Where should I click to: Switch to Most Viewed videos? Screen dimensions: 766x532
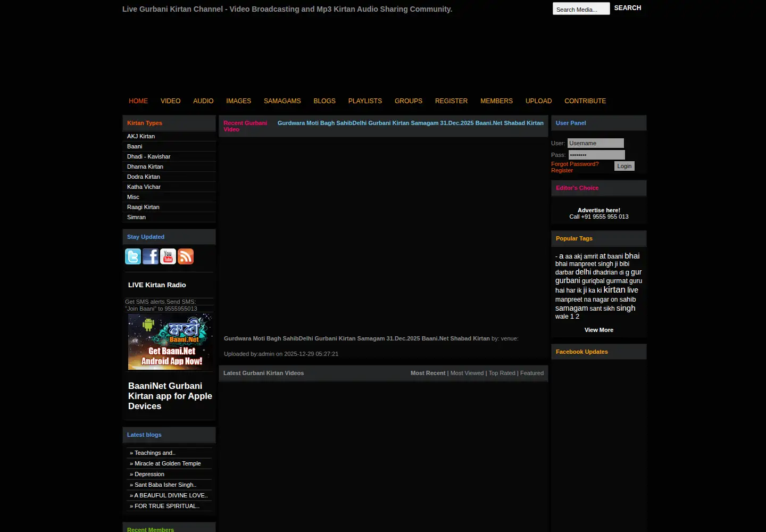tap(467, 373)
